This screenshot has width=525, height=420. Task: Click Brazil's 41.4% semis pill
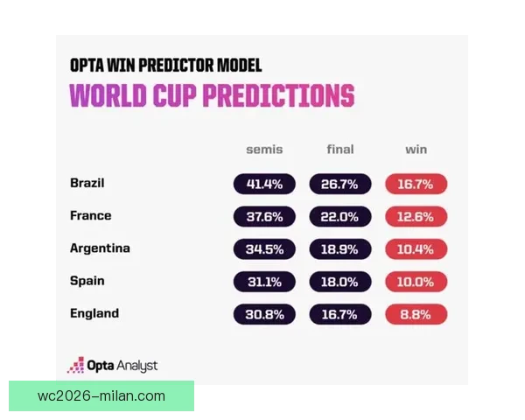click(x=264, y=184)
